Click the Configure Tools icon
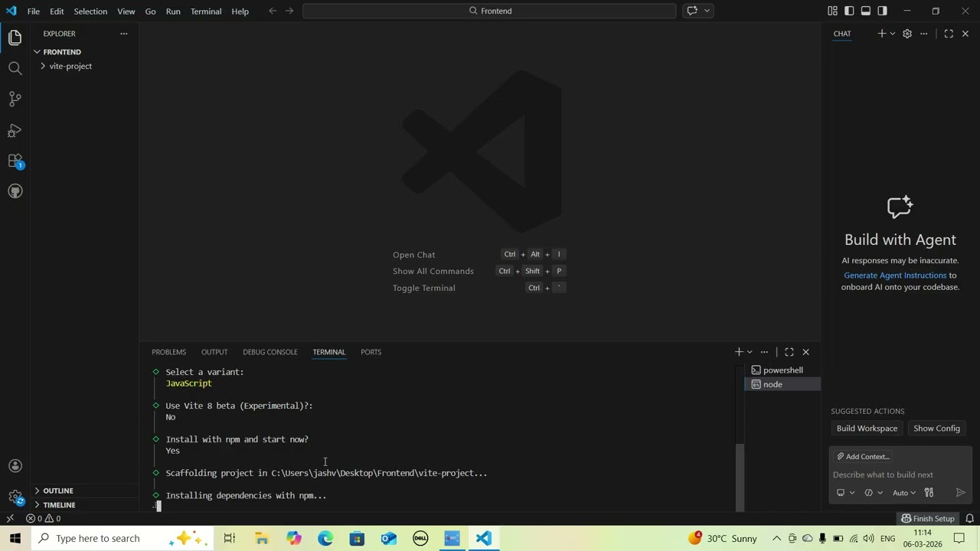 click(x=929, y=493)
